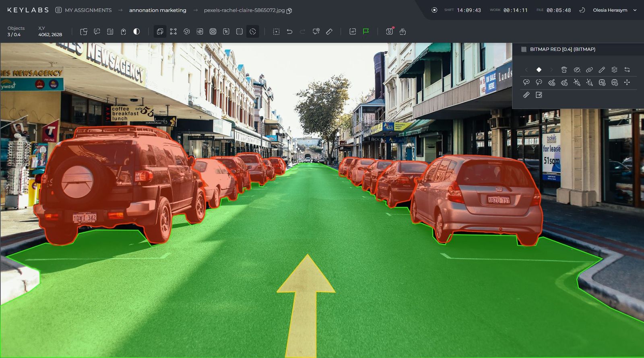Select the pencil edit icon in bitmap panel
This screenshot has width=644, height=358.
click(x=602, y=70)
